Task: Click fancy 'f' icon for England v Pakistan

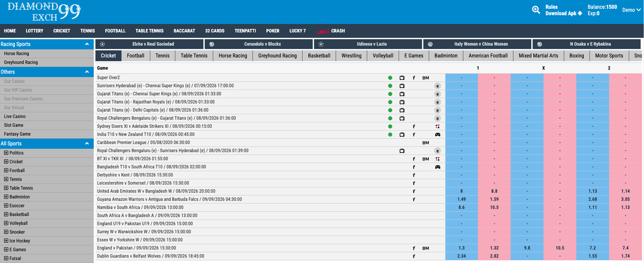Action: click(x=414, y=248)
